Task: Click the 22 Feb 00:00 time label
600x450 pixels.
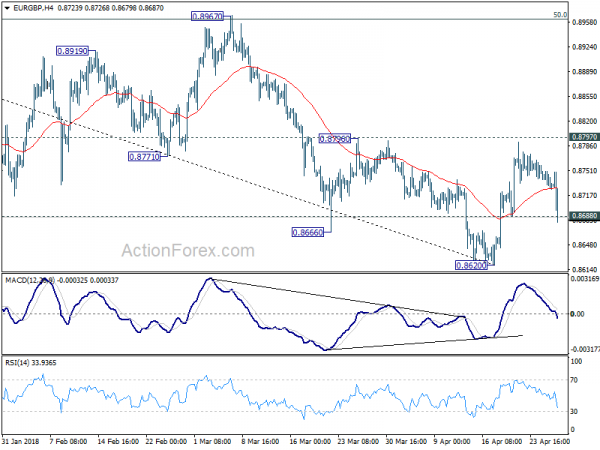Action: click(166, 441)
